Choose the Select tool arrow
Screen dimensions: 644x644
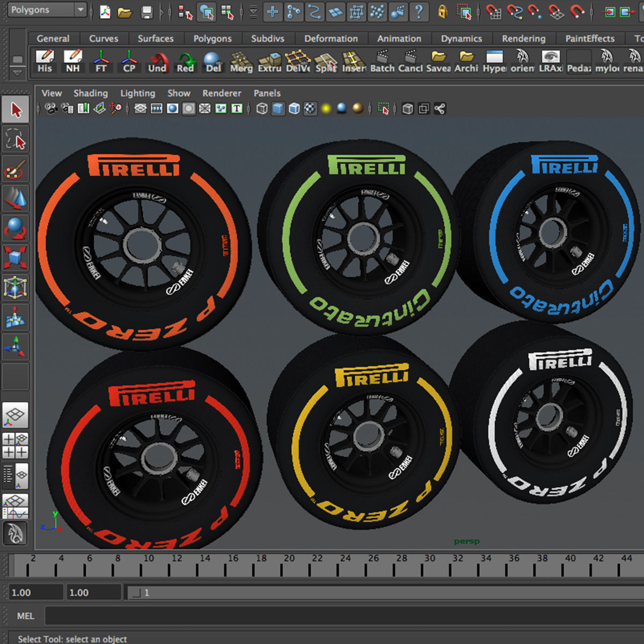click(x=16, y=109)
